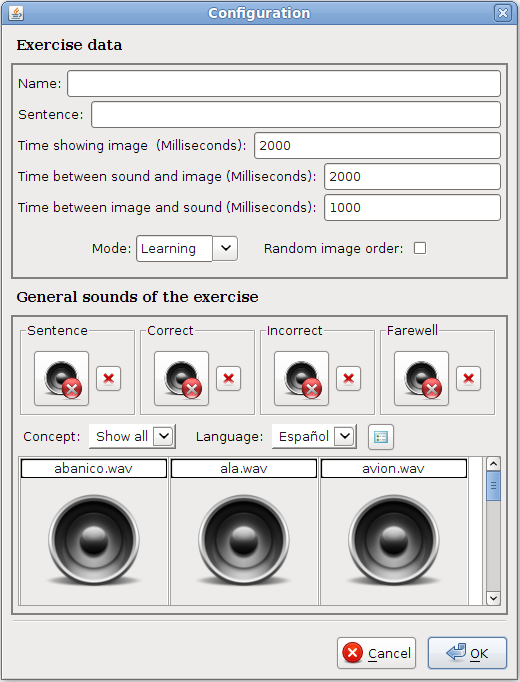The image size is (520, 682).
Task: Expand the Concept dropdown showing Show all
Action: [132, 436]
